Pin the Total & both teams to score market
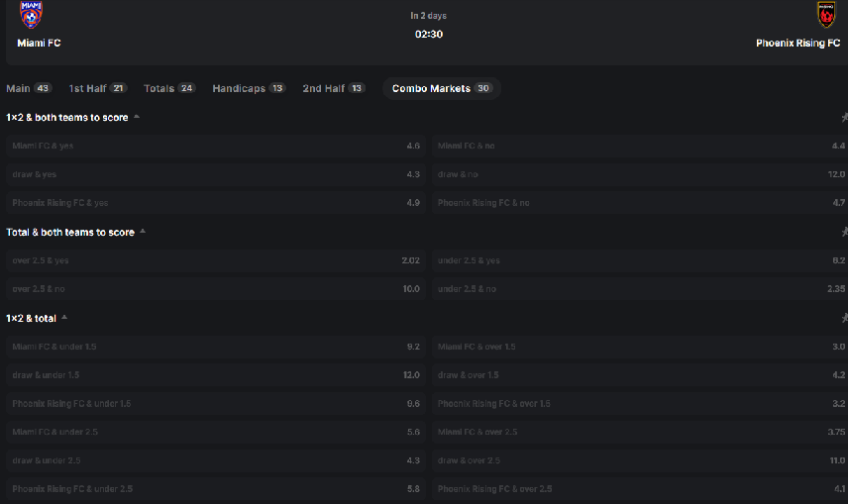Screen dimensions: 848x504 843,232
